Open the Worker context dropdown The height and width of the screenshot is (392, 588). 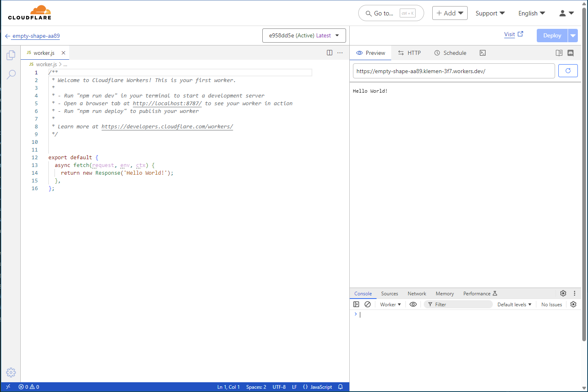tap(390, 304)
